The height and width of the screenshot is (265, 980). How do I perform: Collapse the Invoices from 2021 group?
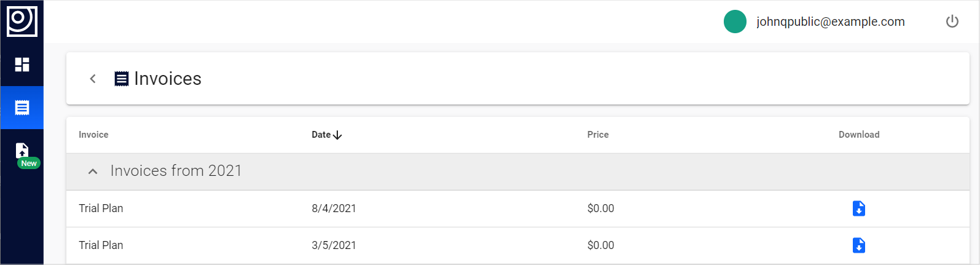click(93, 172)
